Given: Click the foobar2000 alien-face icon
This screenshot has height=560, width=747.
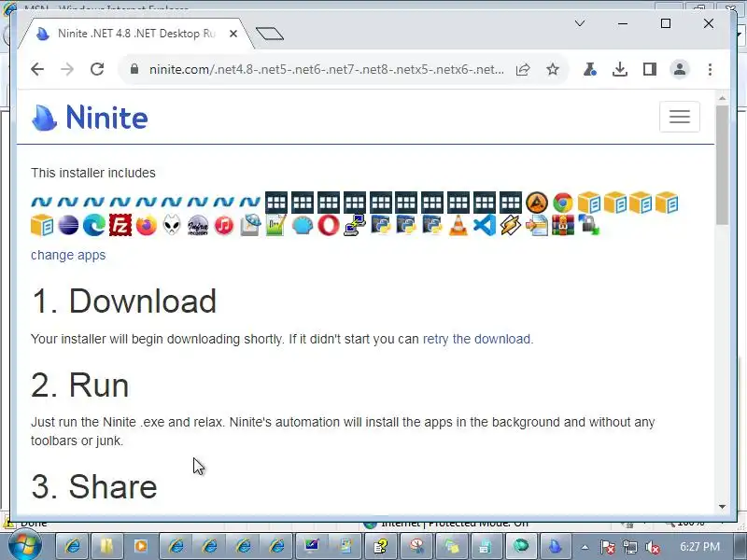Looking at the screenshot, I should tap(172, 225).
